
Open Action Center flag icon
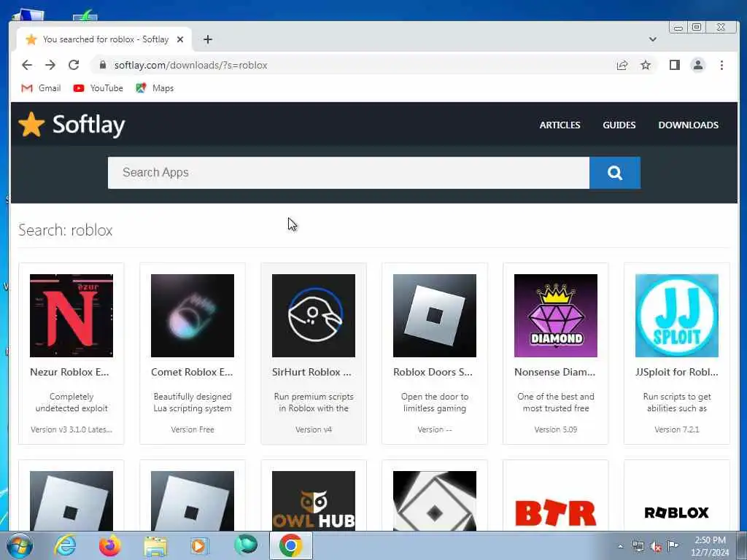(673, 546)
